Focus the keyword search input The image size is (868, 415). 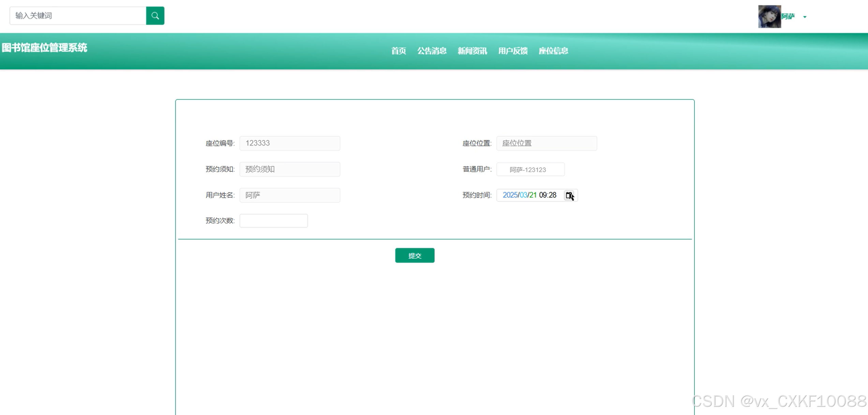(x=78, y=16)
